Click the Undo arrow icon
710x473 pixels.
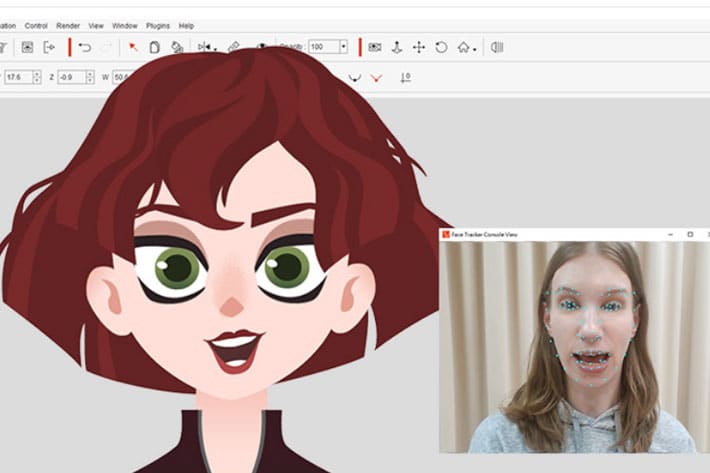84,47
